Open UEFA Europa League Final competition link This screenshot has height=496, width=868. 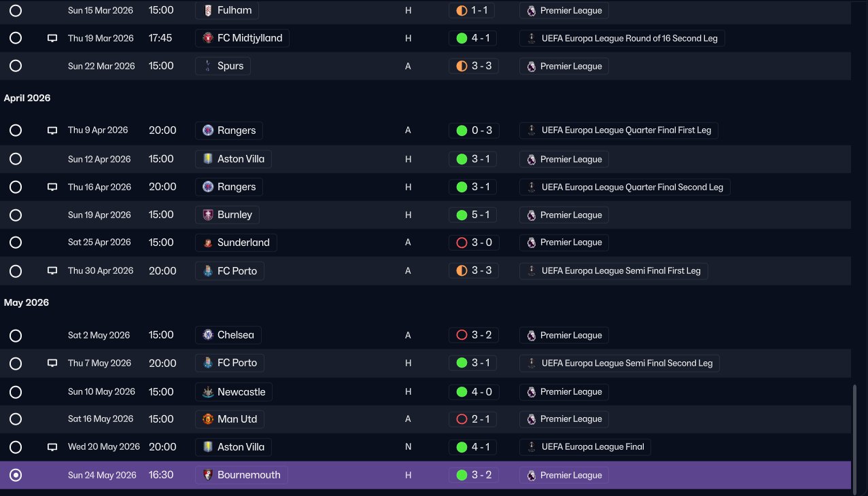pyautogui.click(x=585, y=447)
